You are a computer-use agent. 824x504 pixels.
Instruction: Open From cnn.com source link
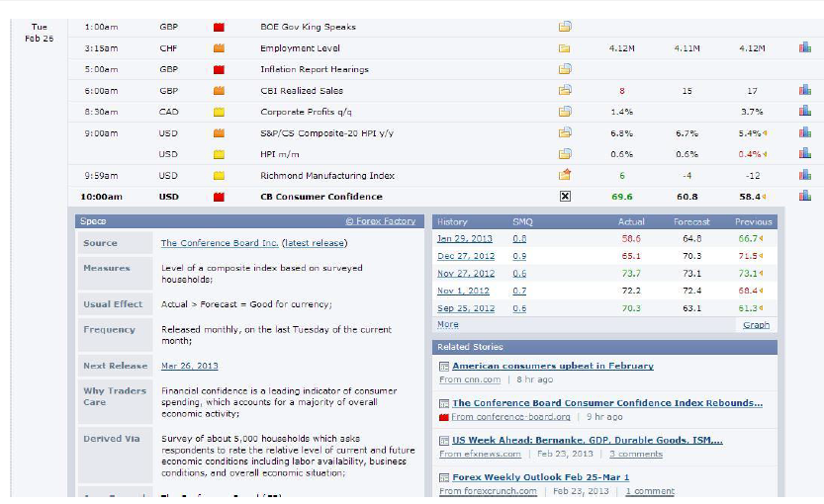click(470, 379)
